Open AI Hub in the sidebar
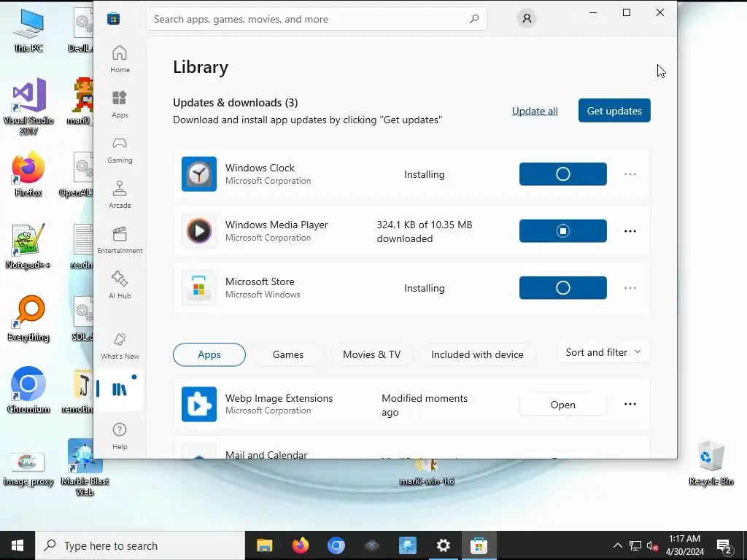 point(120,285)
